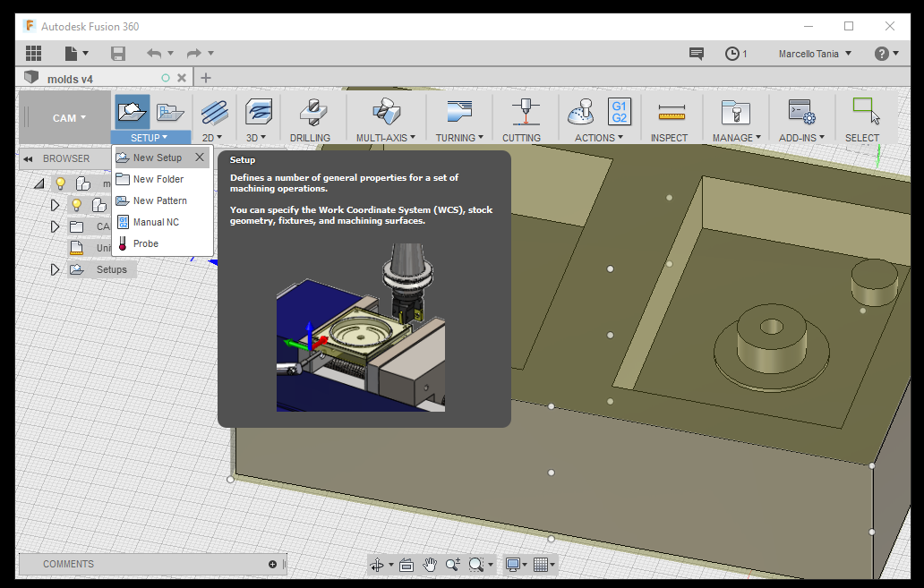Click the Cutting tool icon
The height and width of the screenshot is (588, 924).
[525, 111]
